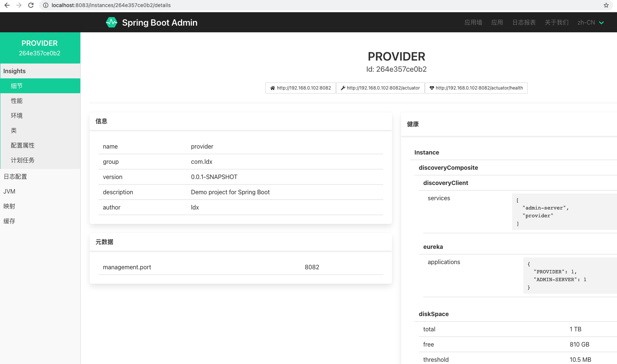Select the 配置属性 sidebar item

[x=40, y=145]
